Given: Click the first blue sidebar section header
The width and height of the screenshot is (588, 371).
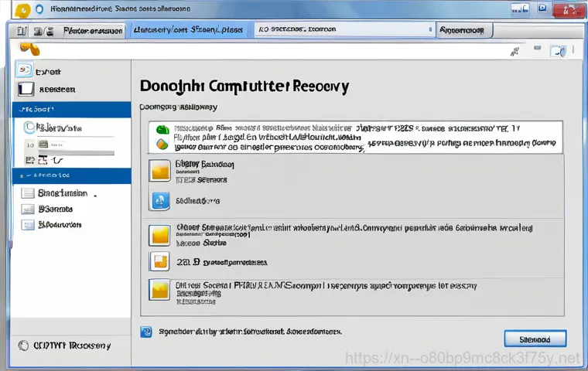Looking at the screenshot, I should (x=72, y=110).
